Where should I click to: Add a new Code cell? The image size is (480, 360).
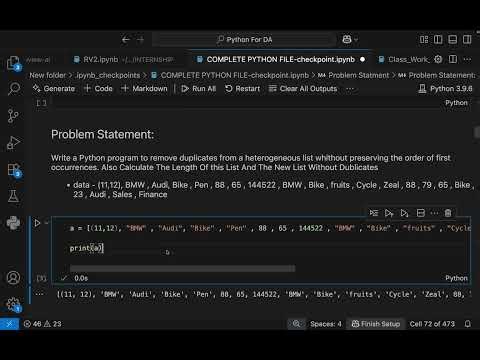coord(98,89)
